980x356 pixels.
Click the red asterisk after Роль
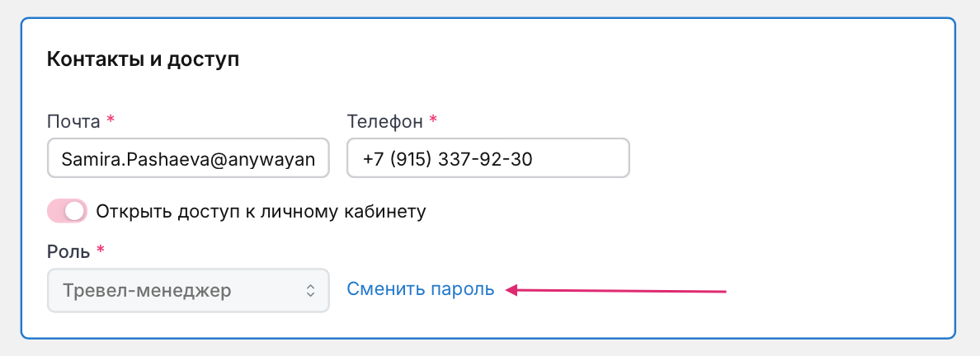click(101, 249)
